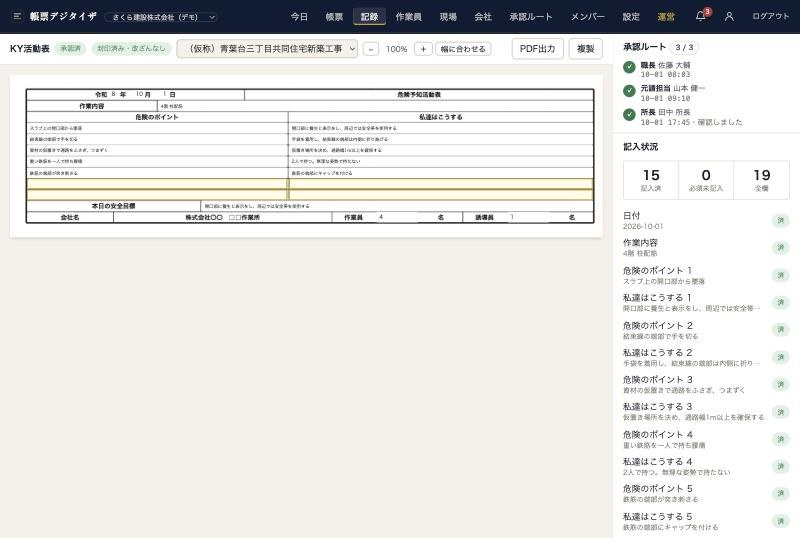Click the 幅に合わせる button
The image size is (800, 538).
(463, 49)
